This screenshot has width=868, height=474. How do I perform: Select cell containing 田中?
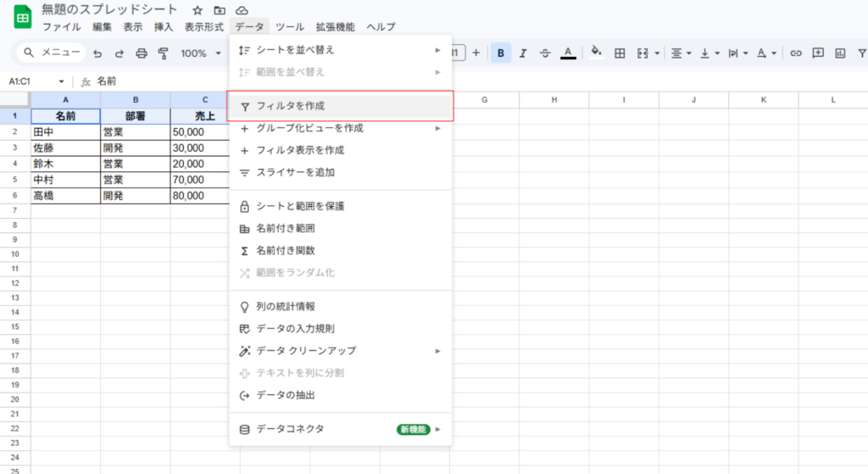pos(65,131)
